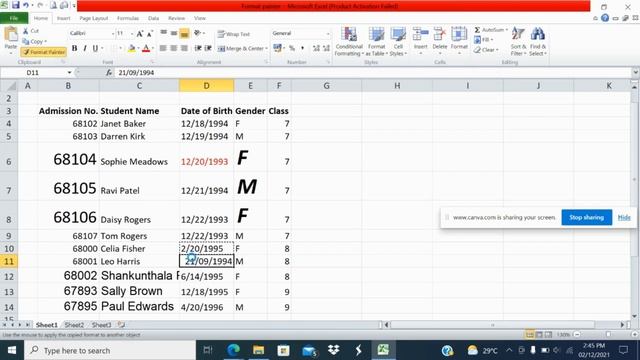The image size is (640, 360).
Task: Click Stop sharing button
Action: (587, 218)
